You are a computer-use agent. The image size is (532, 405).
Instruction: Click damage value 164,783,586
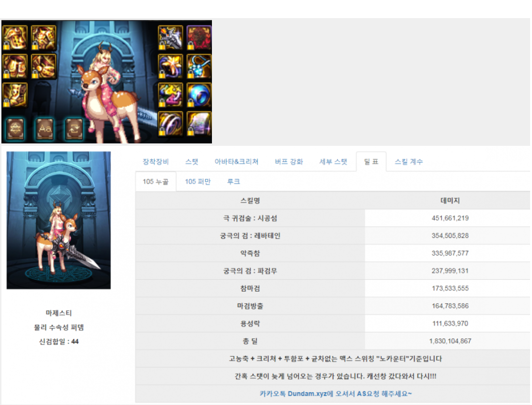[x=450, y=306]
